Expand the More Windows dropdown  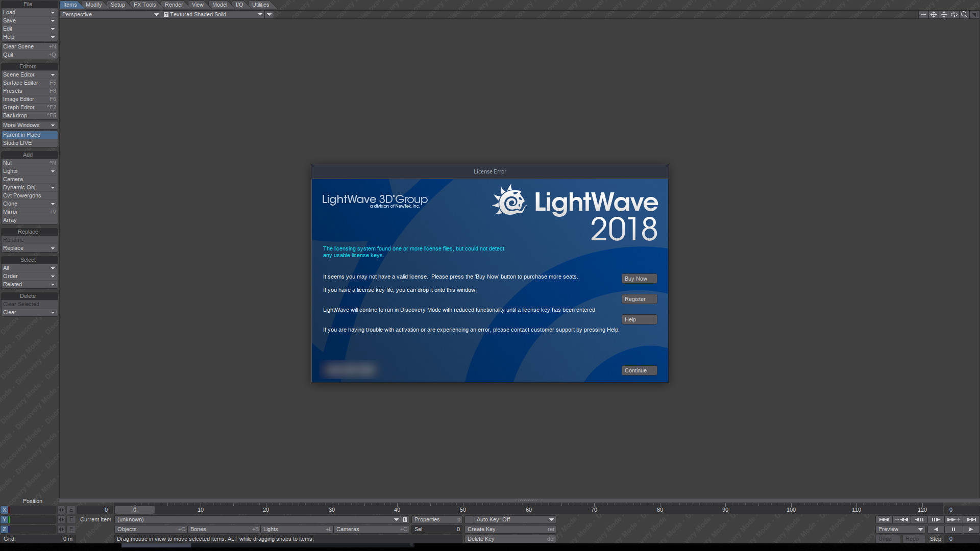(x=29, y=125)
